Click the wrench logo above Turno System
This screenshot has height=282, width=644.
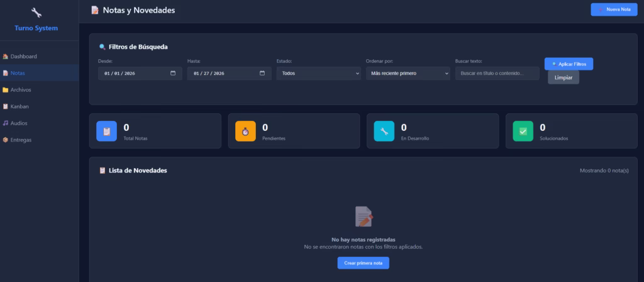36,13
